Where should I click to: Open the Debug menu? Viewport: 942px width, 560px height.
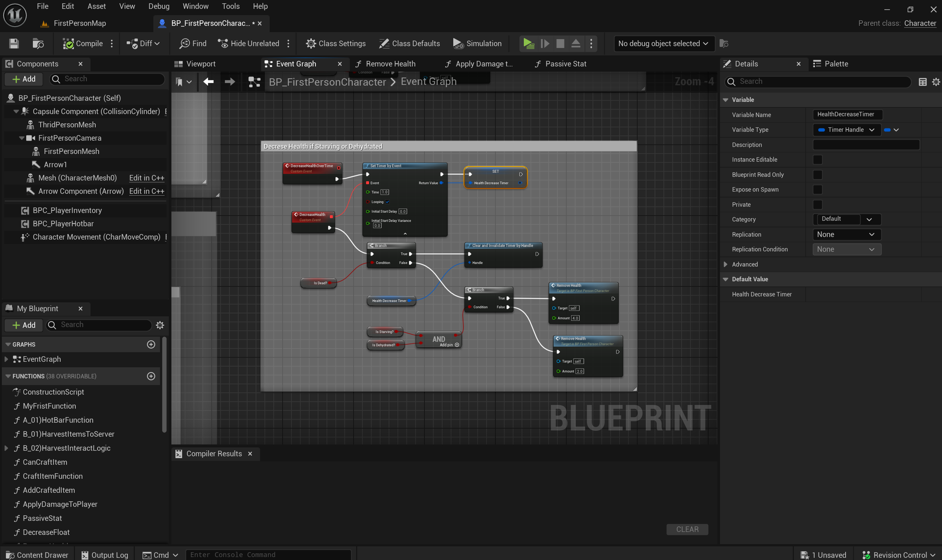(x=158, y=6)
